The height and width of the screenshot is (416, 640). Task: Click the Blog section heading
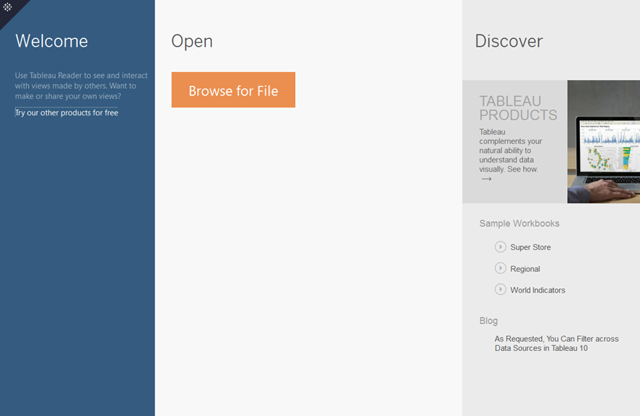(488, 320)
